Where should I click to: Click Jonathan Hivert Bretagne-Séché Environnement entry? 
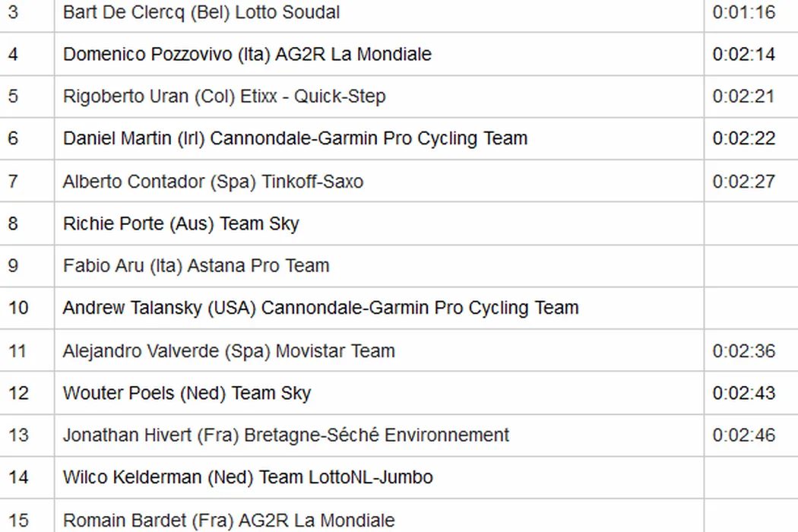(286, 435)
